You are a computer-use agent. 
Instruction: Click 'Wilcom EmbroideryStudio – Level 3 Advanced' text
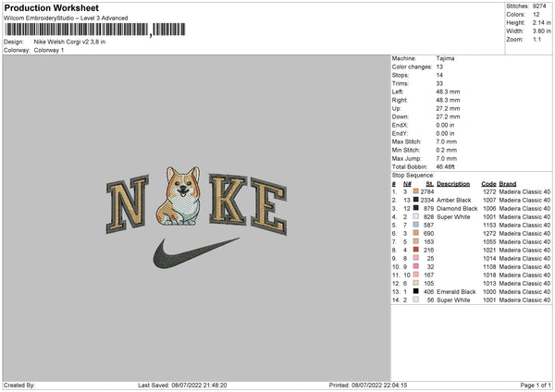66,18
